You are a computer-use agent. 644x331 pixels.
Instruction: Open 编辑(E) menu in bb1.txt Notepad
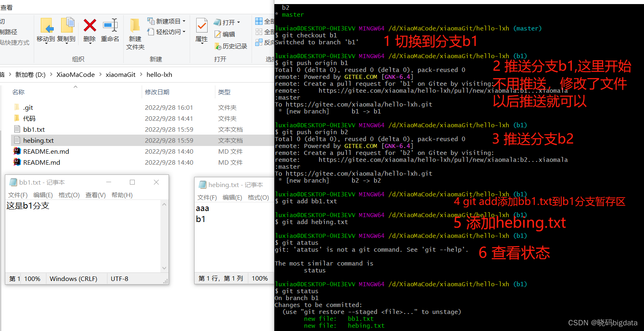(x=43, y=195)
